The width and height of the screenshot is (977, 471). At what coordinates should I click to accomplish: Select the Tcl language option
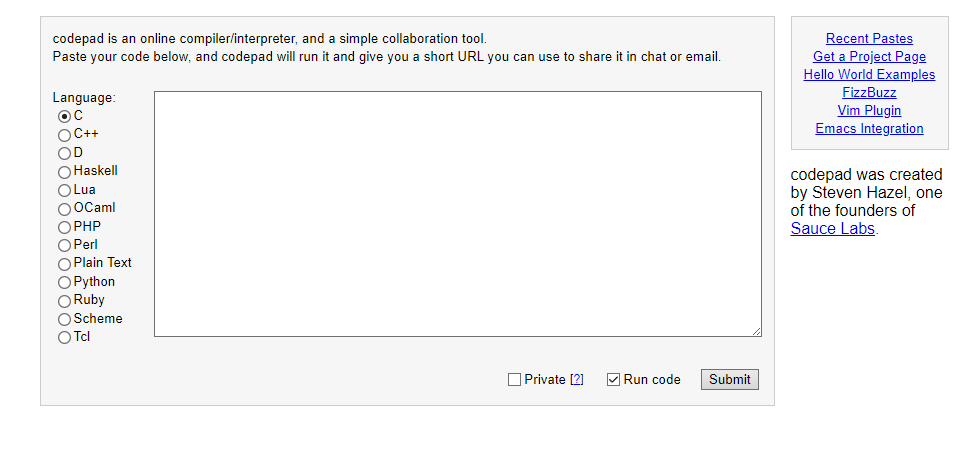(x=65, y=337)
